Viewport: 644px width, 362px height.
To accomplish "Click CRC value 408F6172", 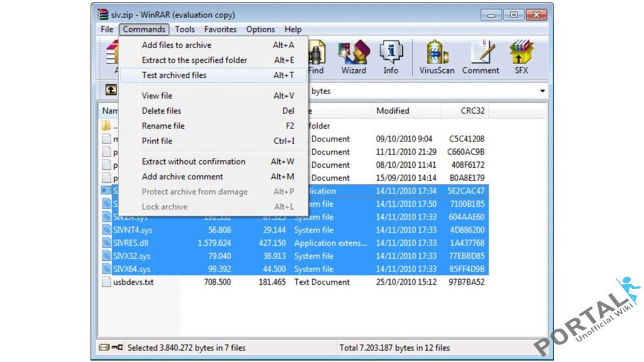I will 468,165.
